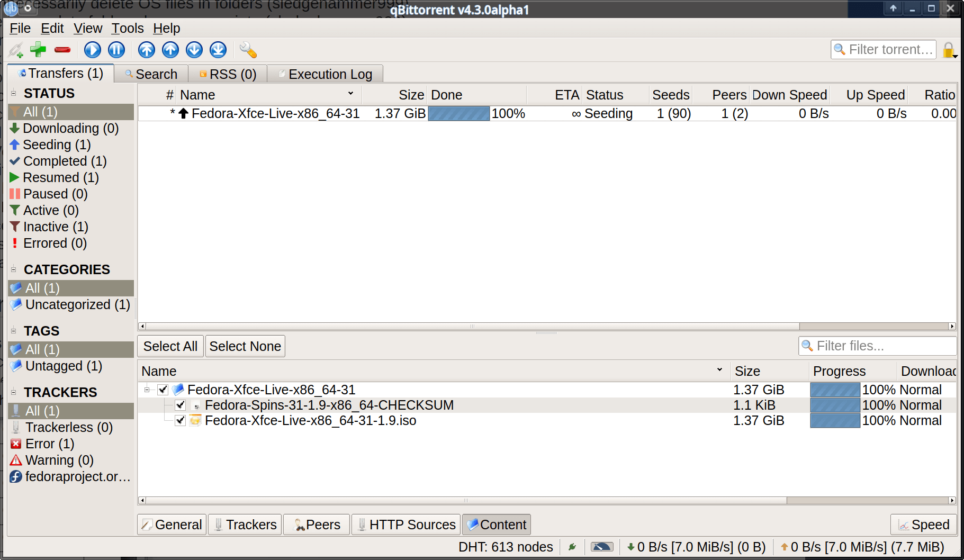Select the Inactive status filter
The height and width of the screenshot is (560, 964).
point(71,227)
